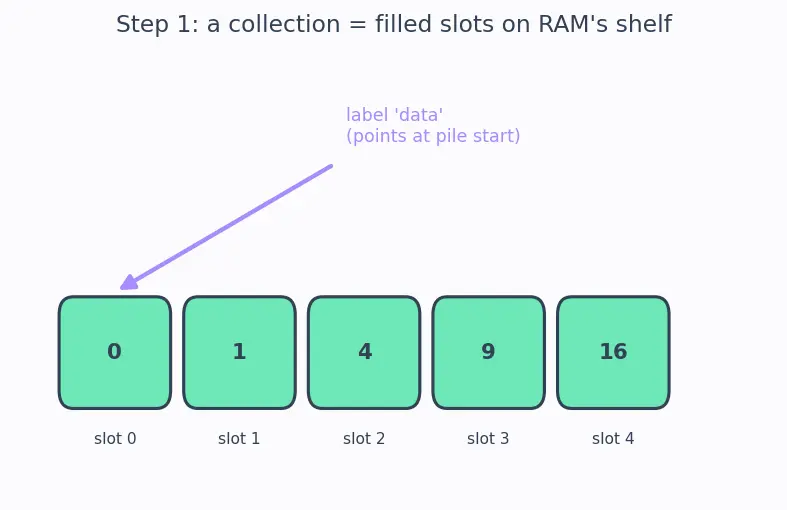
Task: Click the digit 0 inside first box
Action: (x=114, y=351)
